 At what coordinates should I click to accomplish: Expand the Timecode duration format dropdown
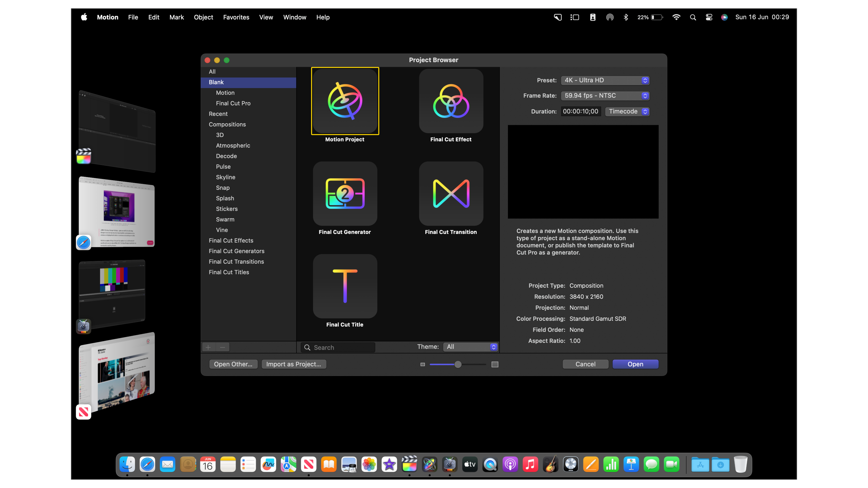(x=627, y=111)
